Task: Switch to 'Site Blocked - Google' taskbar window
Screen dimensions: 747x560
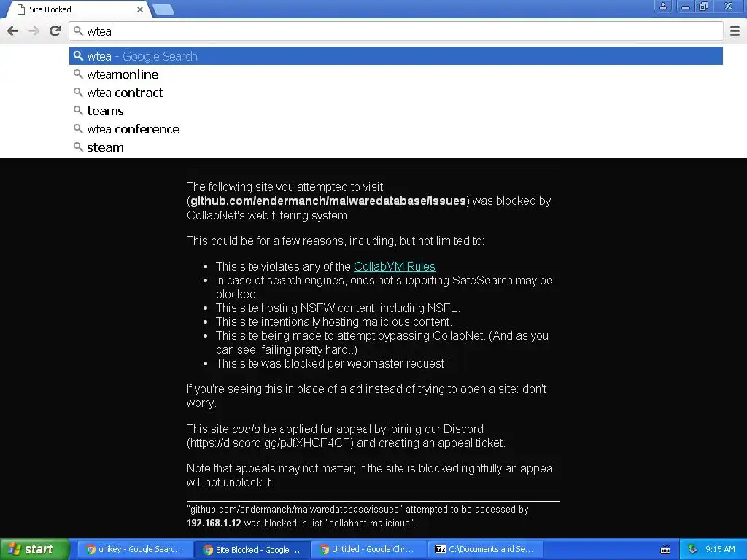Action: tap(252, 550)
